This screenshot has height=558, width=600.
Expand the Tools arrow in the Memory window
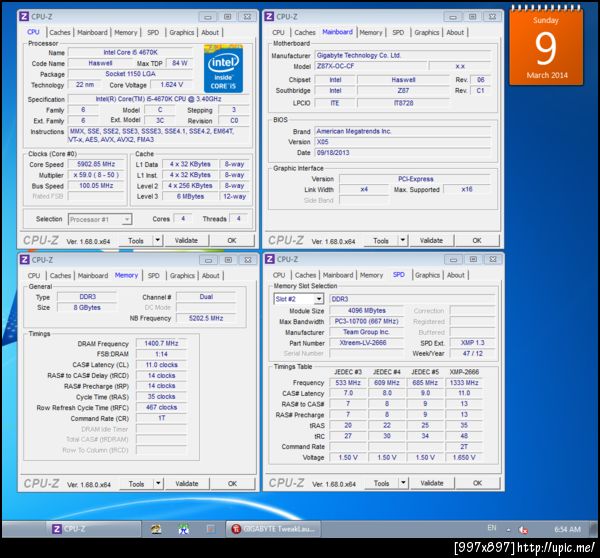[158, 483]
